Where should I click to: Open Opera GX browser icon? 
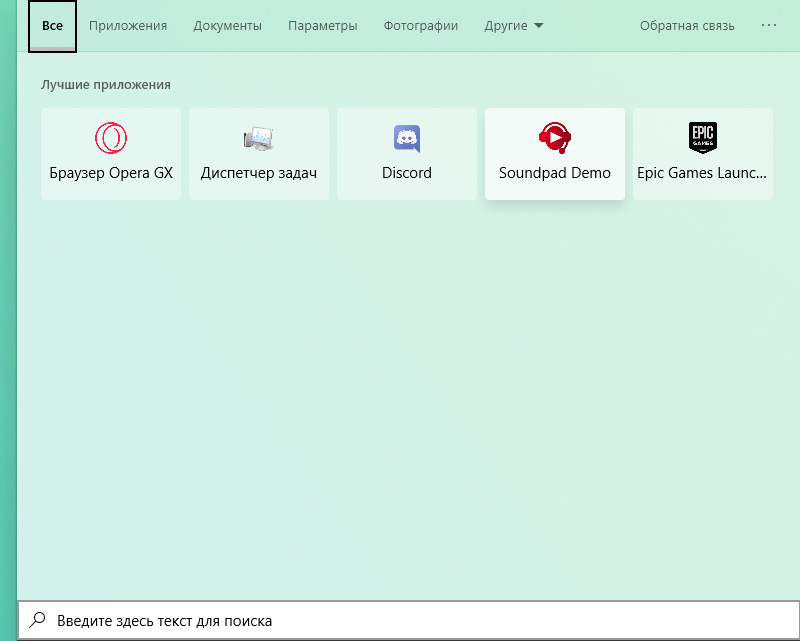111,138
